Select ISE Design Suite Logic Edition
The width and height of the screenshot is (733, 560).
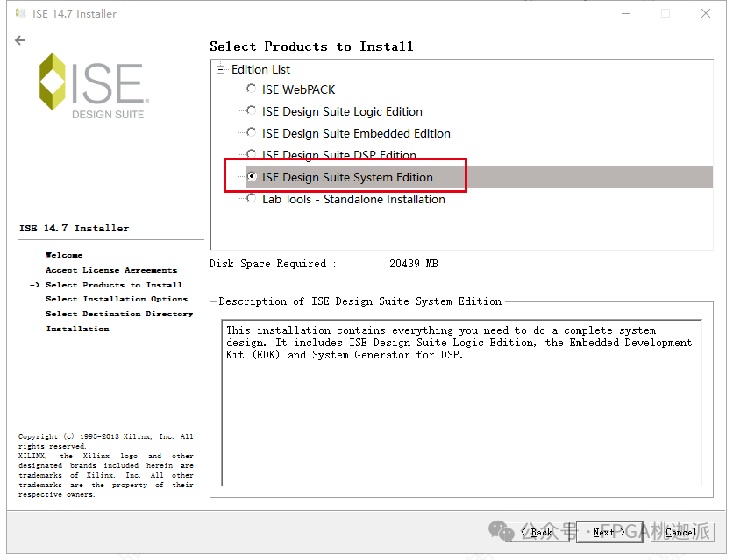(250, 111)
